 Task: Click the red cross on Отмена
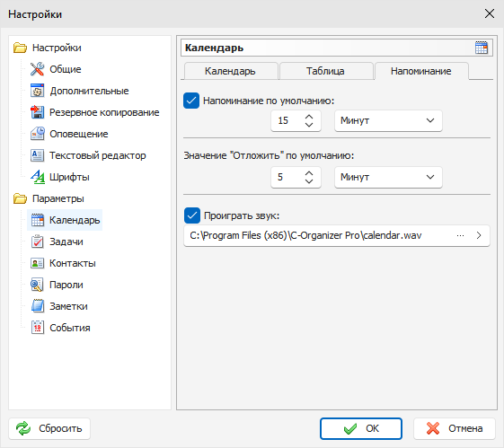(x=433, y=428)
